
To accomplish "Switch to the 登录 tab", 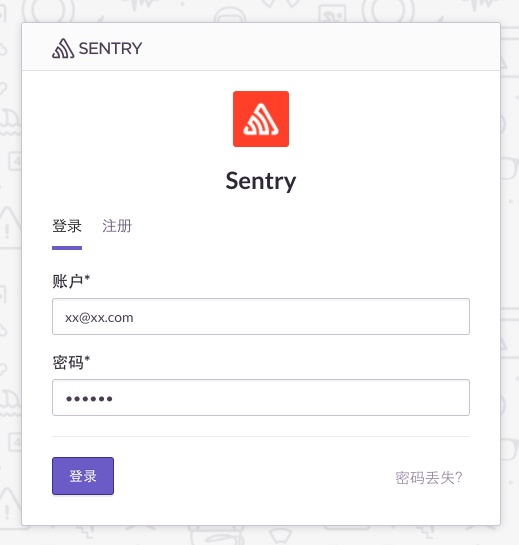I will [x=67, y=226].
